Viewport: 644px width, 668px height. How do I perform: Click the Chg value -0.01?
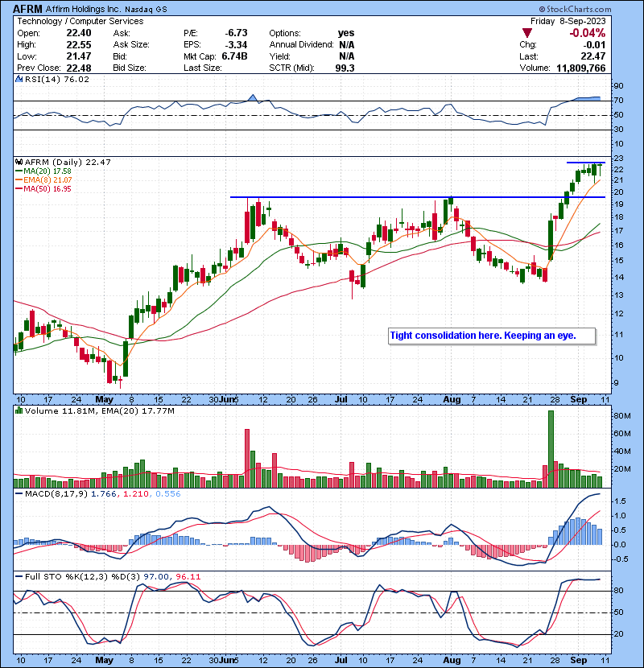tap(594, 45)
